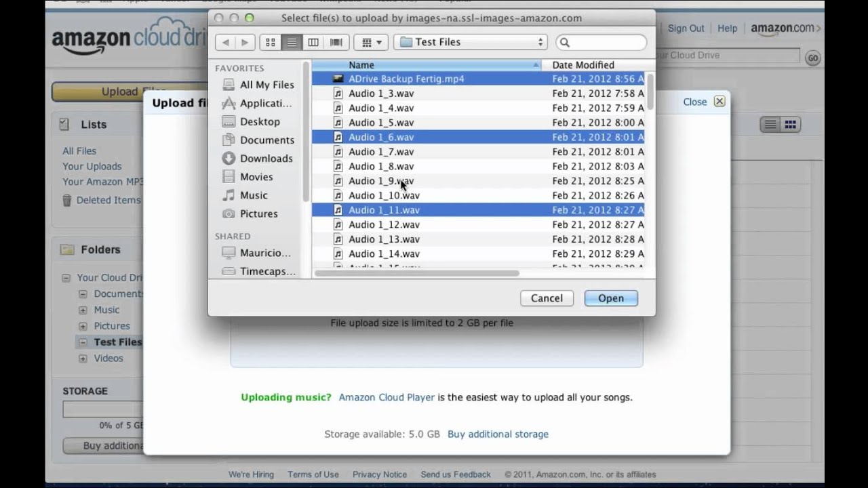Collapse the Your Cloud Drive folder tree

pos(66,278)
